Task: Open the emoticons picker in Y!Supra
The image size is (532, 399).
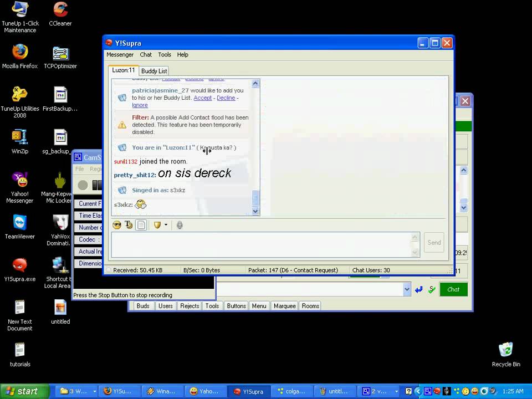Action: point(117,225)
